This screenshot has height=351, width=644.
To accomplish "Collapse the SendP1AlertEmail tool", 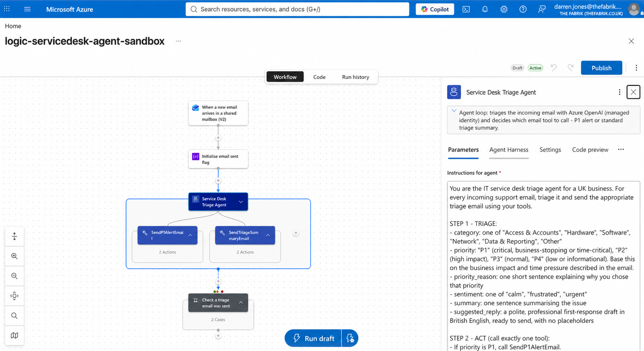I will pyautogui.click(x=190, y=235).
